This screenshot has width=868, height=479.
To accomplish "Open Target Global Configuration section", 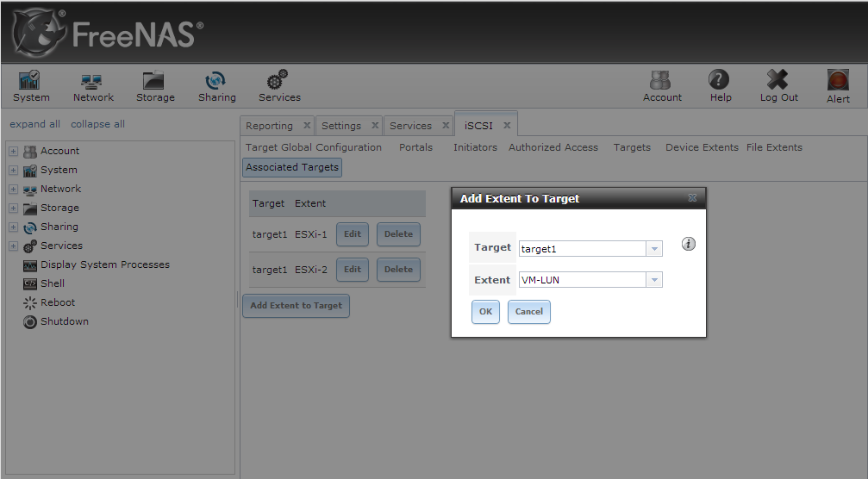I will (313, 147).
